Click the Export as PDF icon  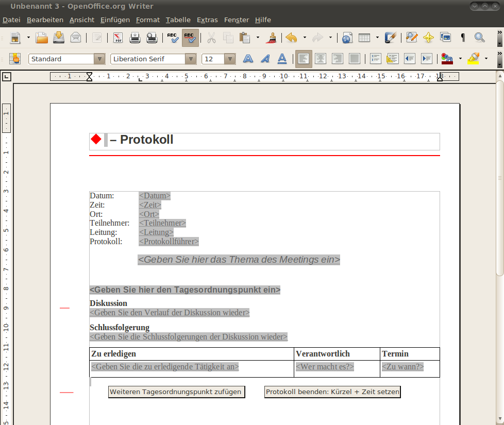pyautogui.click(x=118, y=38)
